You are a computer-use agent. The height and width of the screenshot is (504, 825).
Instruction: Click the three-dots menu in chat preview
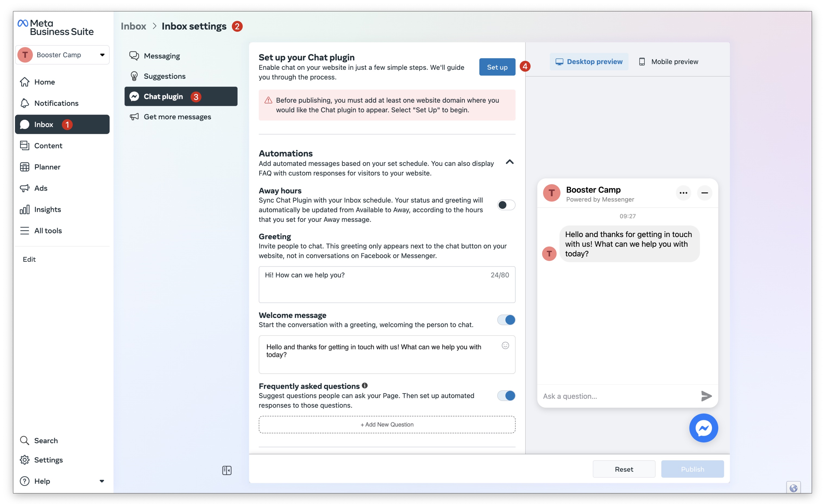683,193
